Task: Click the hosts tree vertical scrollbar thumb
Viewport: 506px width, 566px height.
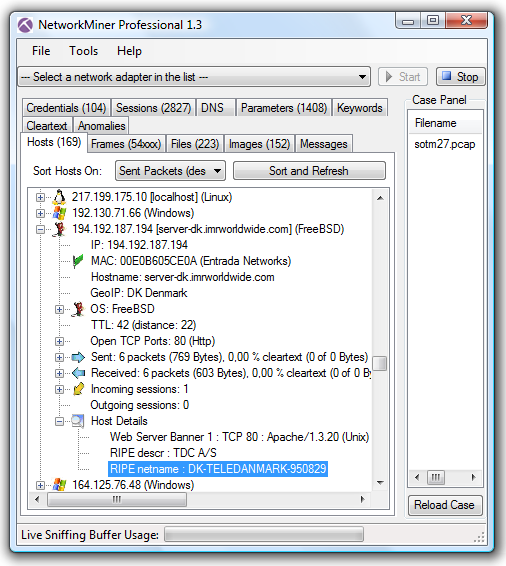Action: click(380, 363)
